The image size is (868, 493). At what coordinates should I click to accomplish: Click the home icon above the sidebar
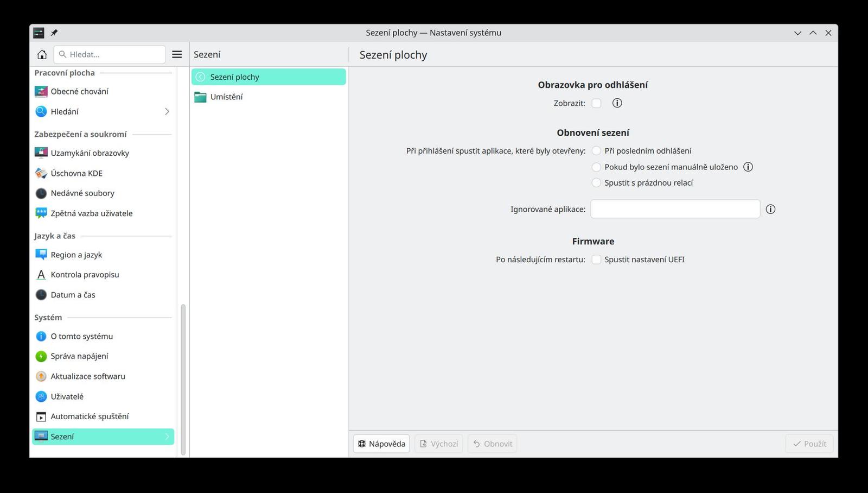(x=41, y=54)
